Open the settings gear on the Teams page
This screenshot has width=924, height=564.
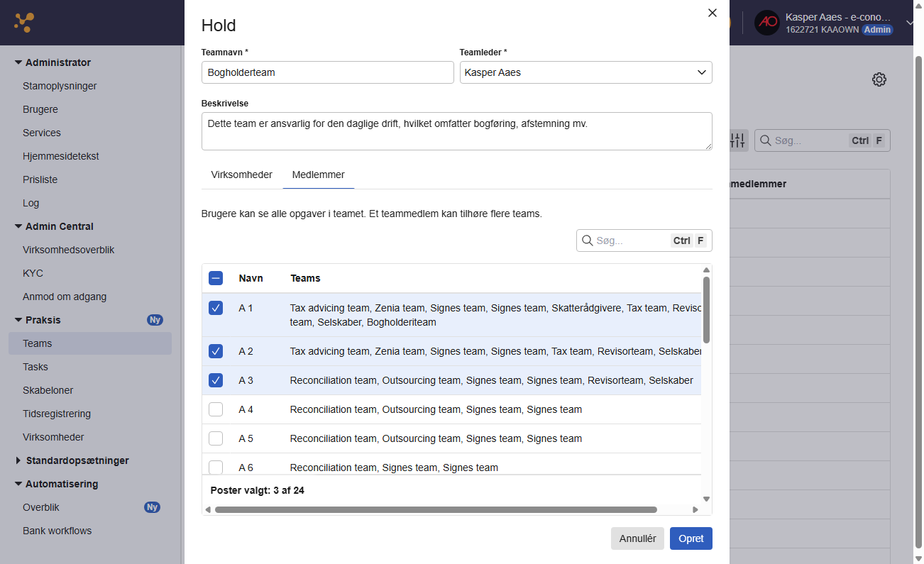coord(879,79)
